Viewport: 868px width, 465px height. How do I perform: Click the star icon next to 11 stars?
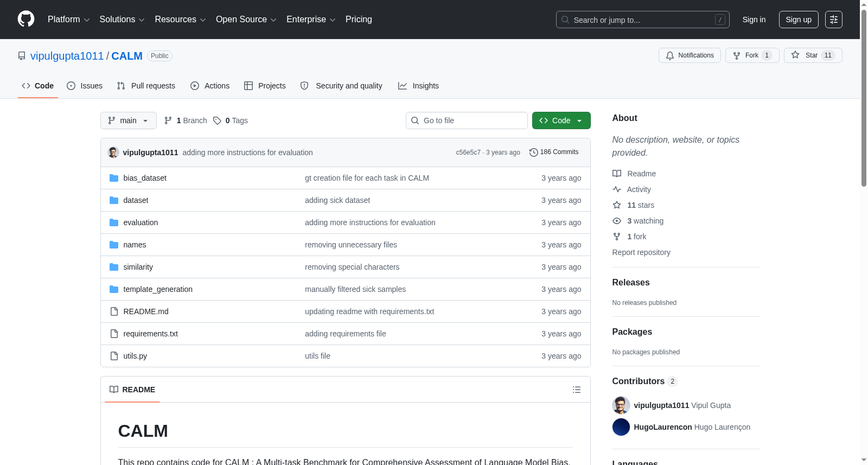(x=617, y=205)
